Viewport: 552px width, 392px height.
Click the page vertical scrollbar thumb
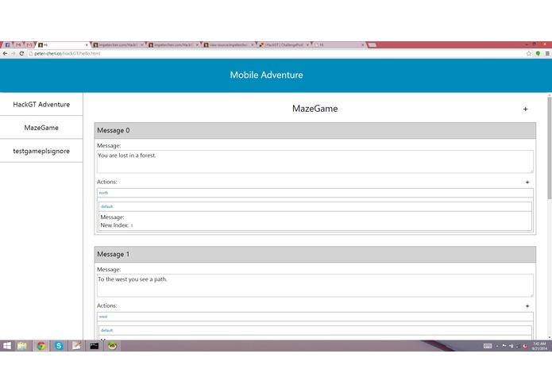pyautogui.click(x=549, y=148)
